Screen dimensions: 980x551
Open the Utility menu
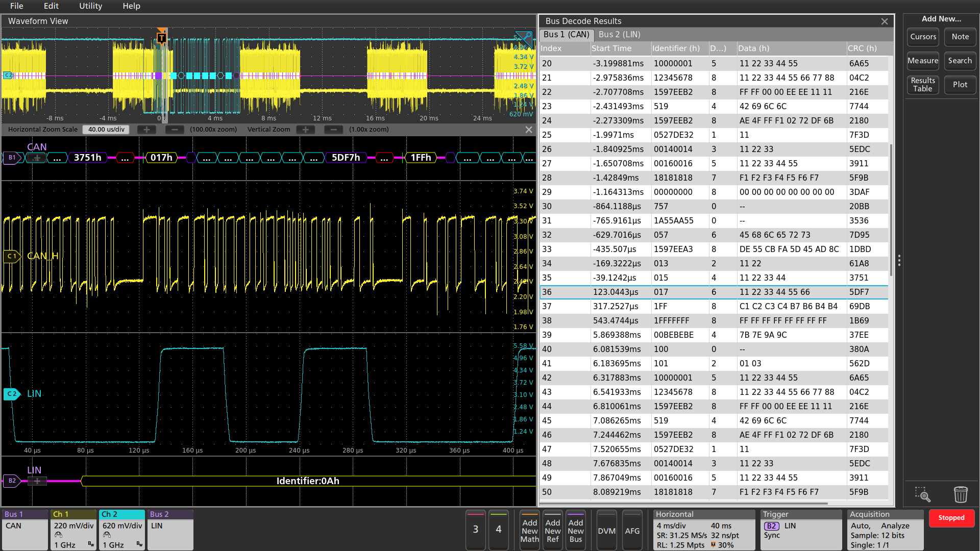pos(90,6)
